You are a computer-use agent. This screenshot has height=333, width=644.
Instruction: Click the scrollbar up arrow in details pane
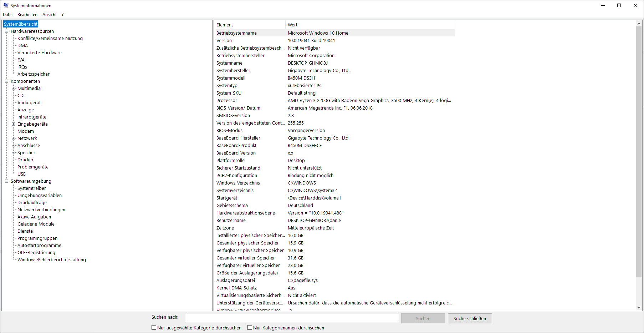pos(639,24)
